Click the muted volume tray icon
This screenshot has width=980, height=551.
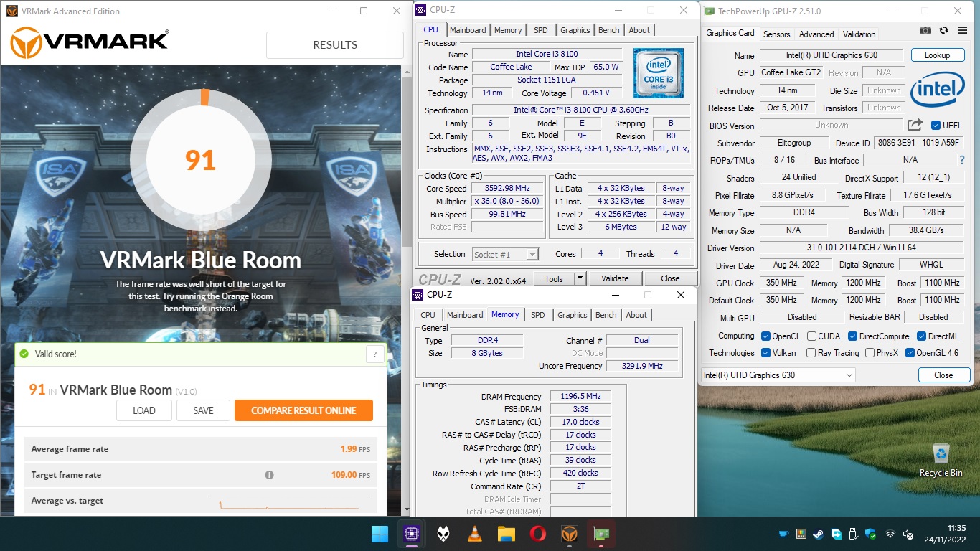point(908,534)
